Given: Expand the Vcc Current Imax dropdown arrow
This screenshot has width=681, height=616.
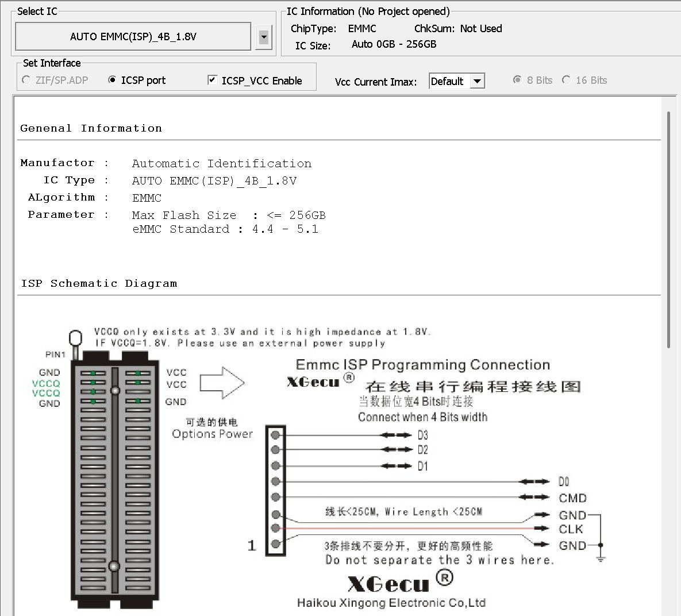Looking at the screenshot, I should 477,82.
